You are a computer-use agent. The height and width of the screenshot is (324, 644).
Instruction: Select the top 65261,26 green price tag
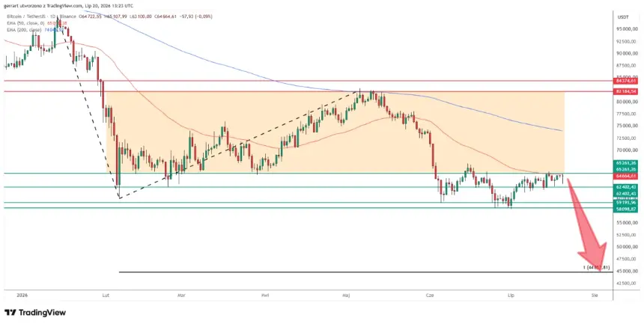pyautogui.click(x=627, y=163)
